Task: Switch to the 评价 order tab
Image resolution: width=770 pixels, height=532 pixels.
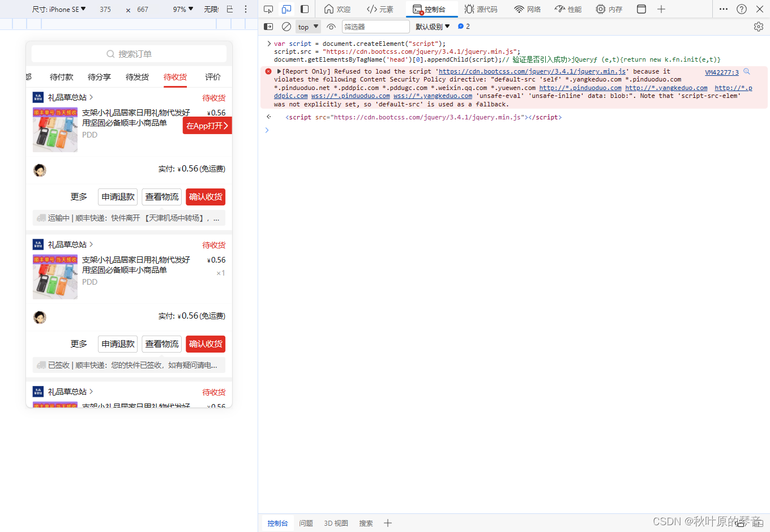Action: click(213, 77)
